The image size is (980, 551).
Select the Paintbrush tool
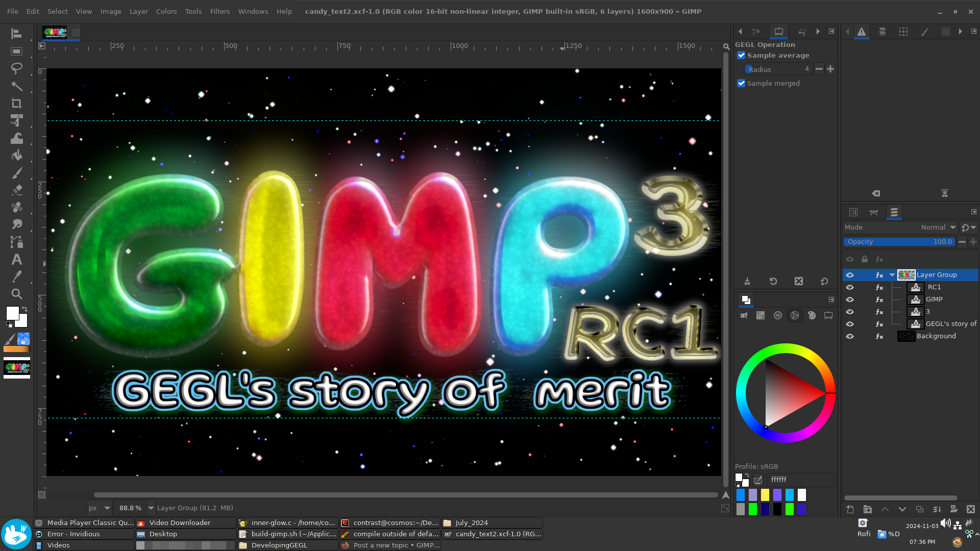16,172
